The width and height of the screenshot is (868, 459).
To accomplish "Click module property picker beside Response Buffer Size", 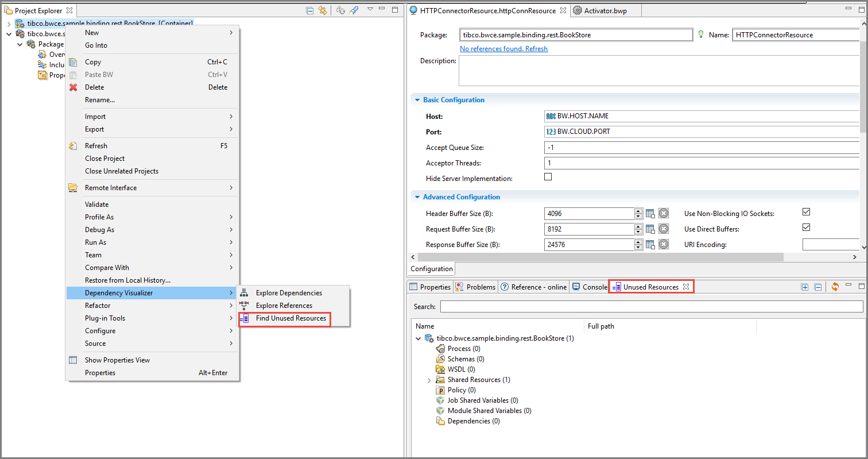I will (650, 244).
